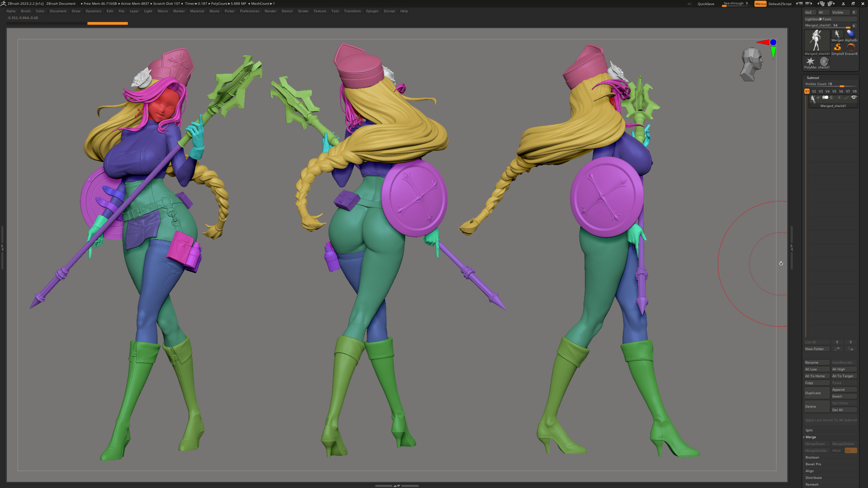Expand the Boolean section
The image size is (868, 488).
click(812, 457)
